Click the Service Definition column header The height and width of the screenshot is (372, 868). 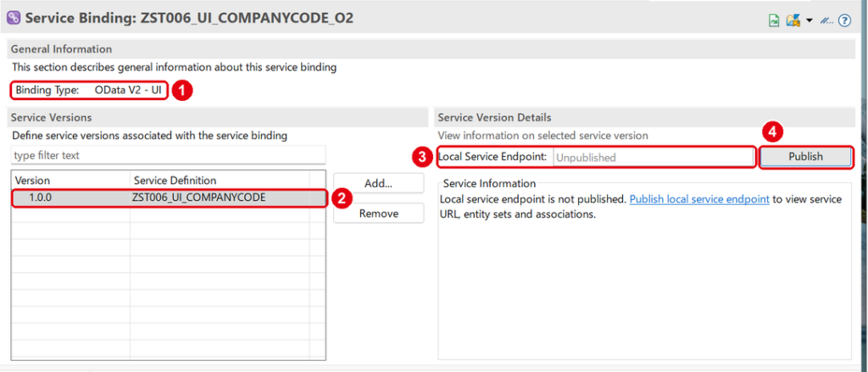click(x=220, y=180)
